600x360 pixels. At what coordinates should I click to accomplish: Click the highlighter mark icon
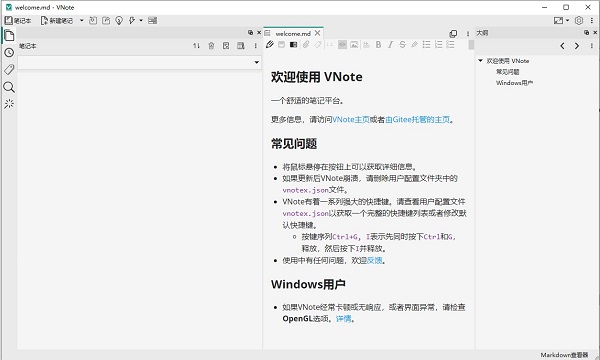pos(414,45)
